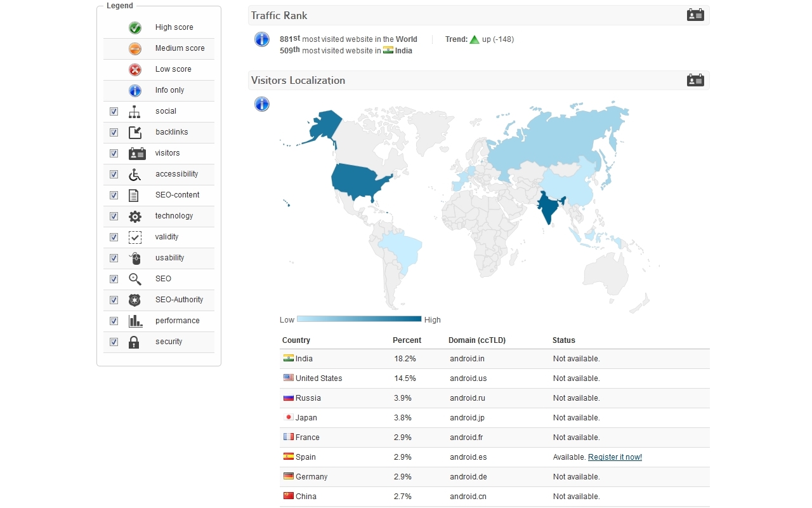Uncheck the usability checkbox
The height and width of the screenshot is (508, 812).
(114, 258)
